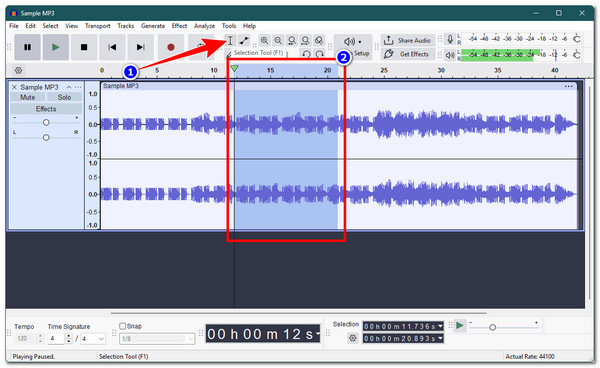600x368 pixels.
Task: Increase time signature numerator with up arrow
Action: click(x=68, y=336)
